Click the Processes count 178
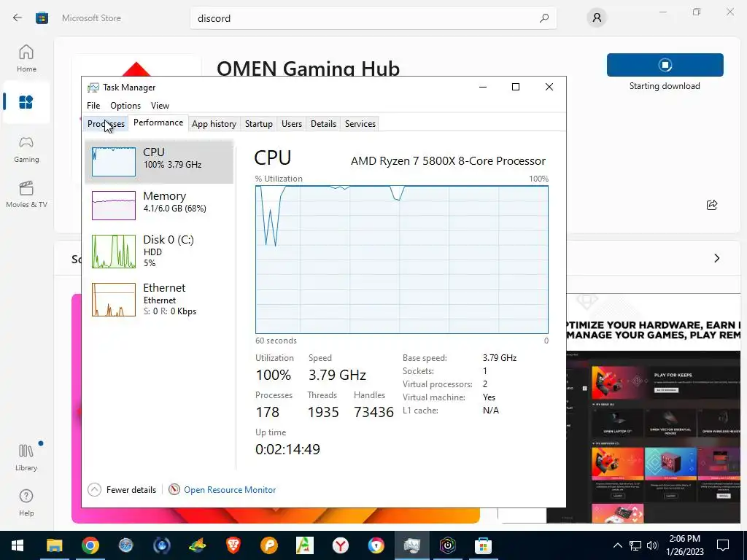This screenshot has height=560, width=747. 267,412
